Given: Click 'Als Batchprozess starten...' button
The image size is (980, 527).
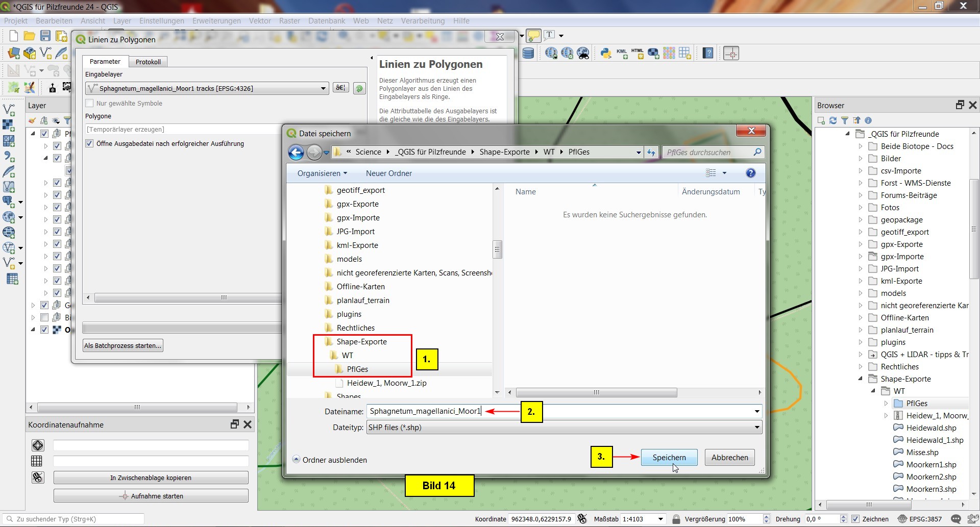Looking at the screenshot, I should (x=123, y=345).
